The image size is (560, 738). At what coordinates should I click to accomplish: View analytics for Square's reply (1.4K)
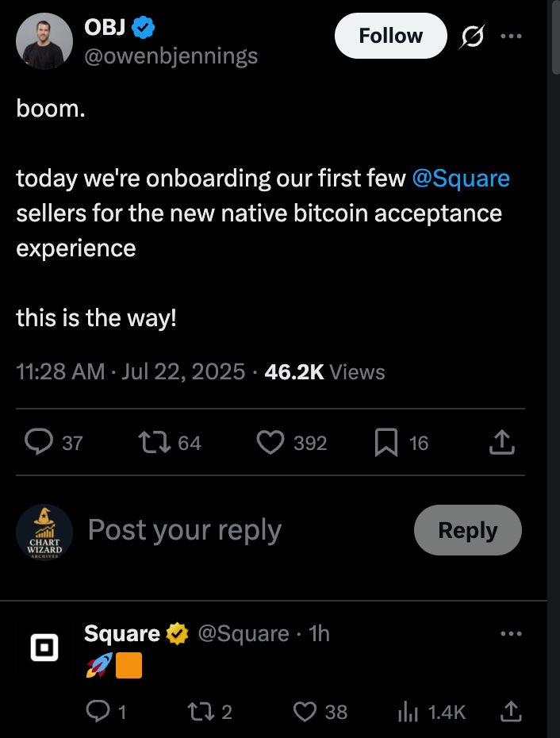pyautogui.click(x=407, y=712)
